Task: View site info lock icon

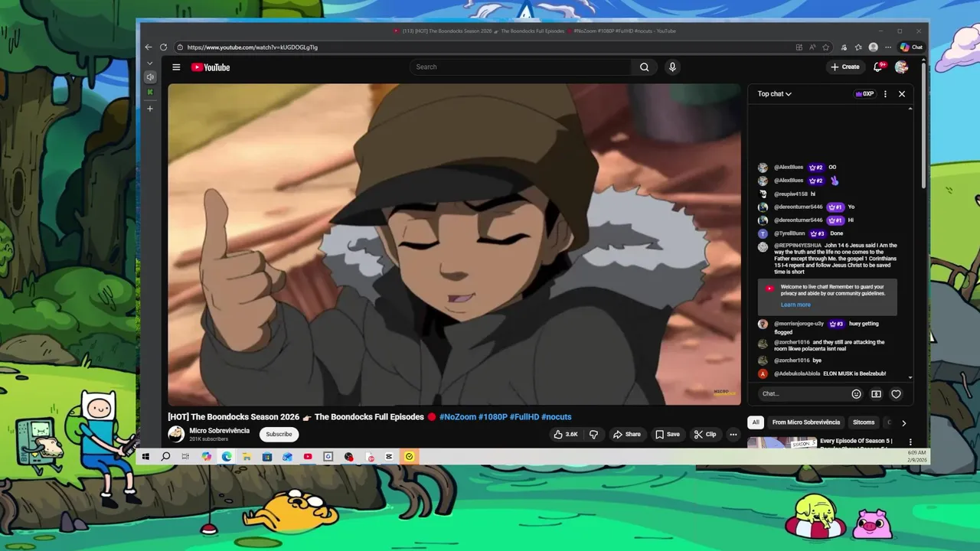Action: (x=180, y=47)
